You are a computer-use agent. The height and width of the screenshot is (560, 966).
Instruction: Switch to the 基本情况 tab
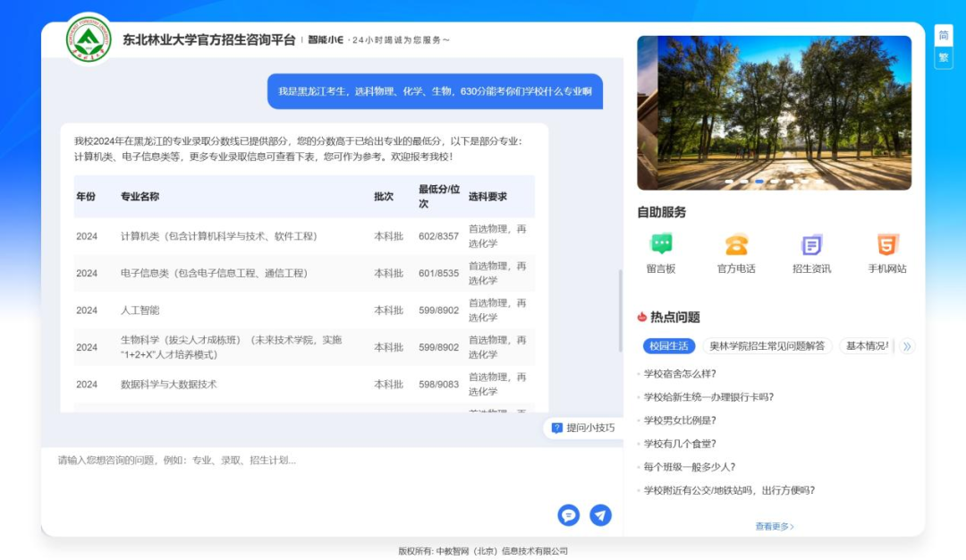867,346
